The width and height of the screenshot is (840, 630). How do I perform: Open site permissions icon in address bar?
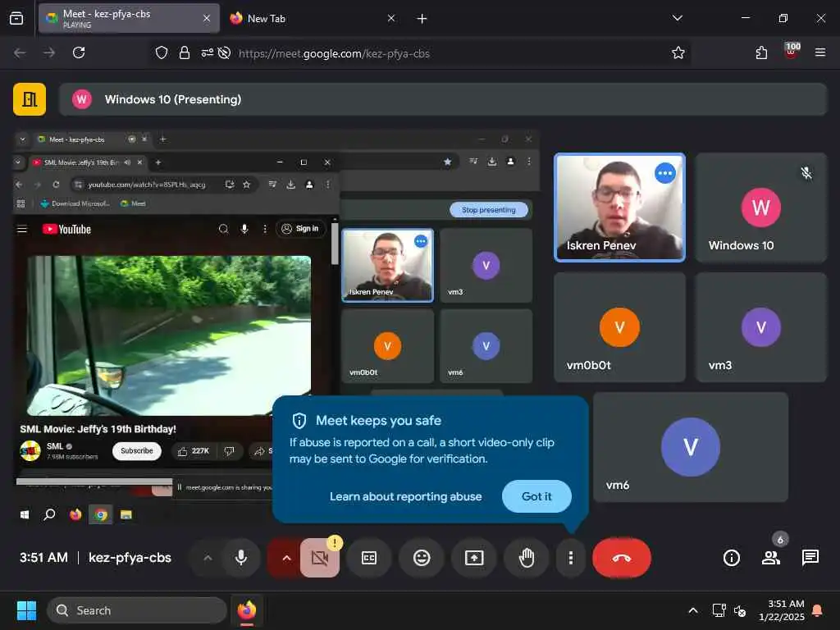click(x=207, y=52)
